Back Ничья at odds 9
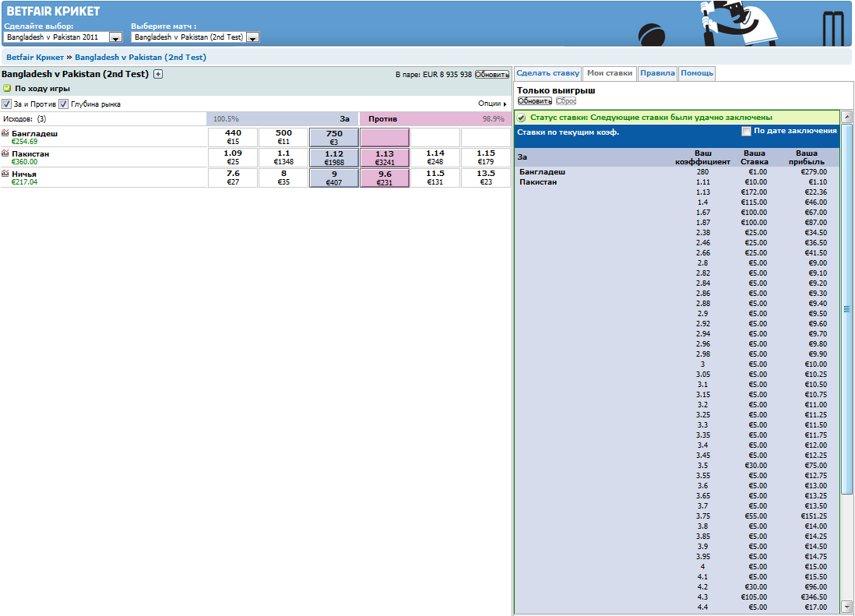Image resolution: width=855 pixels, height=616 pixels. (334, 178)
